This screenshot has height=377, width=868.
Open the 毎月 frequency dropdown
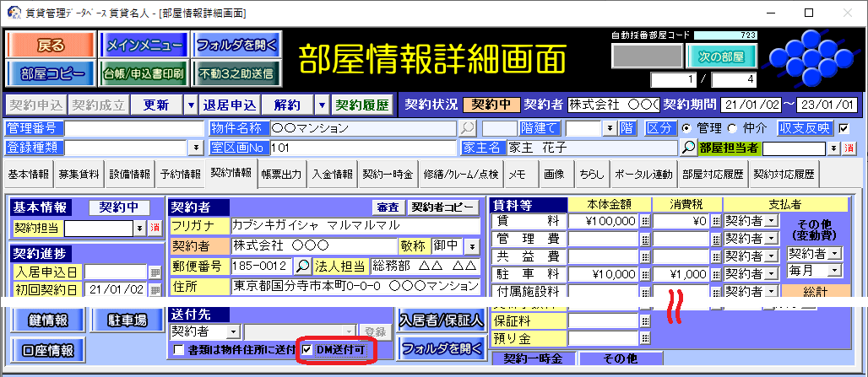point(835,271)
